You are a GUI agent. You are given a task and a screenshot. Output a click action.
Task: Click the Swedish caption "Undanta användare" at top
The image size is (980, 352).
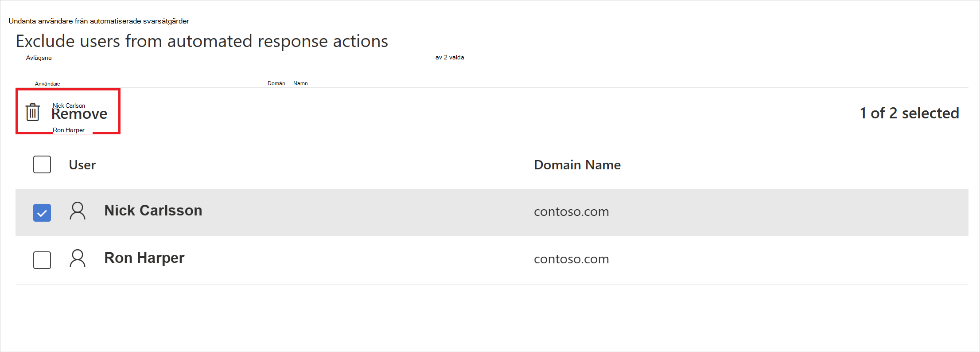(98, 21)
